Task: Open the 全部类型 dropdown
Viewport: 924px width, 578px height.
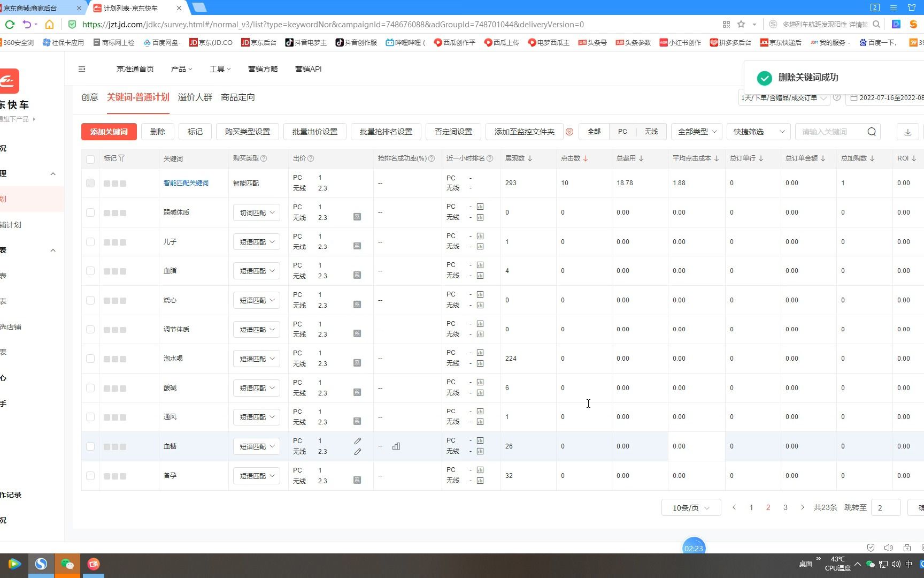Action: click(x=697, y=132)
